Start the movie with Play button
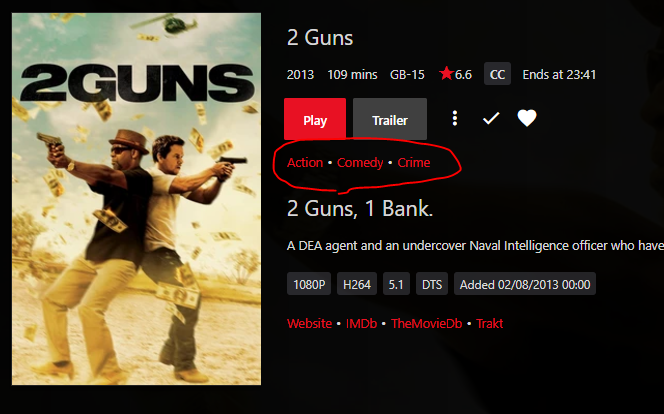664x414 pixels. [x=315, y=119]
